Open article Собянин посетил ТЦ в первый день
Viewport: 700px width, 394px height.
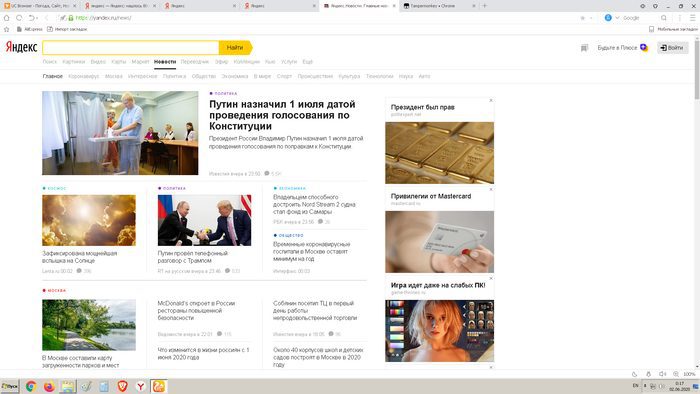tap(315, 310)
